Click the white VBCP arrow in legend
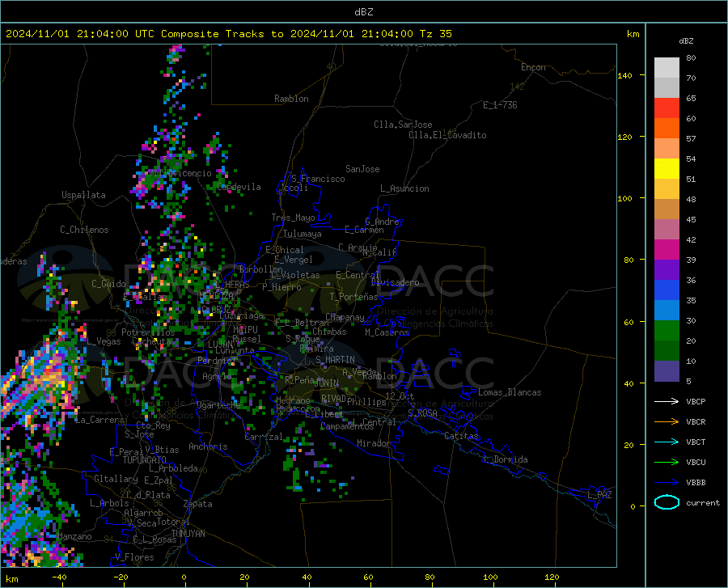The width and height of the screenshot is (728, 588). click(x=667, y=401)
